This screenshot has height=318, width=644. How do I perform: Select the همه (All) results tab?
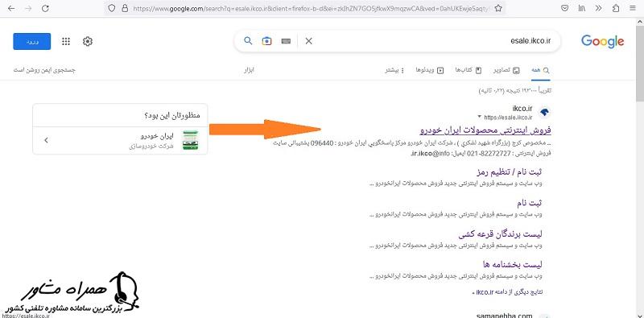coord(540,70)
